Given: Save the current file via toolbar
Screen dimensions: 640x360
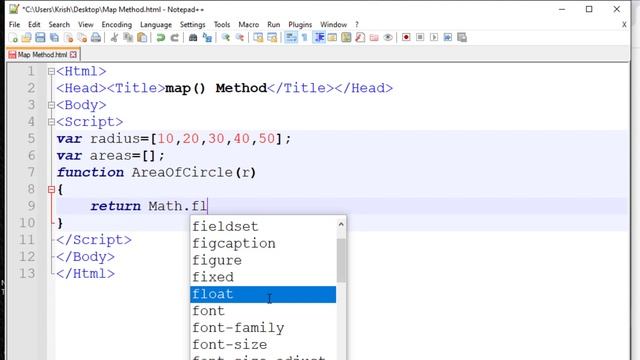Looking at the screenshot, I should pos(40,38).
